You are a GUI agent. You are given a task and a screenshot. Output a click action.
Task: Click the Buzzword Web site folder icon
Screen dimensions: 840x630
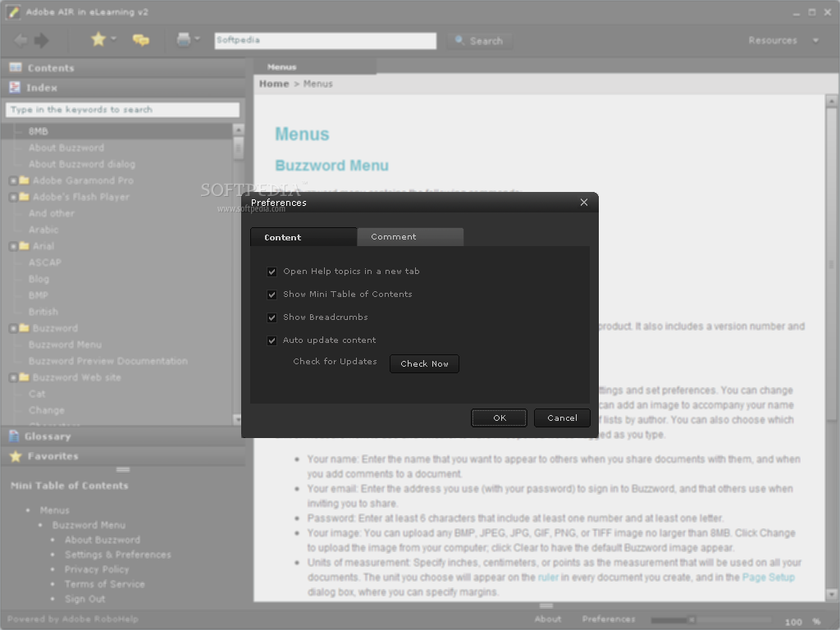[x=24, y=377]
